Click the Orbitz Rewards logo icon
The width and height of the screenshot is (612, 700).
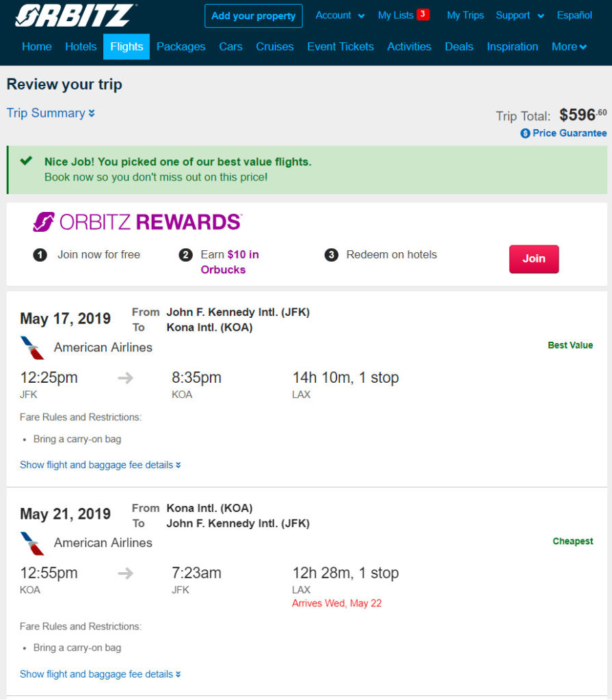43,222
